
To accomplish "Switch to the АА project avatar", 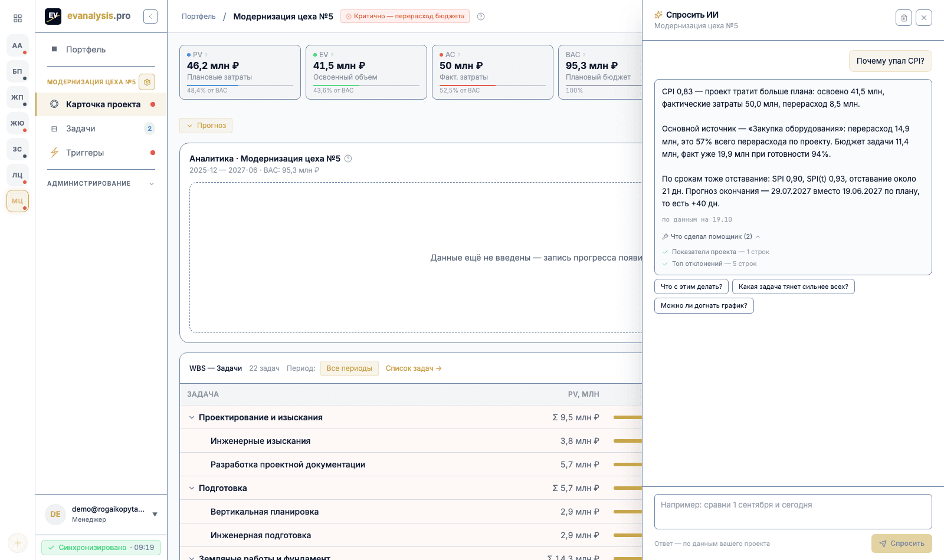I will coord(18,45).
